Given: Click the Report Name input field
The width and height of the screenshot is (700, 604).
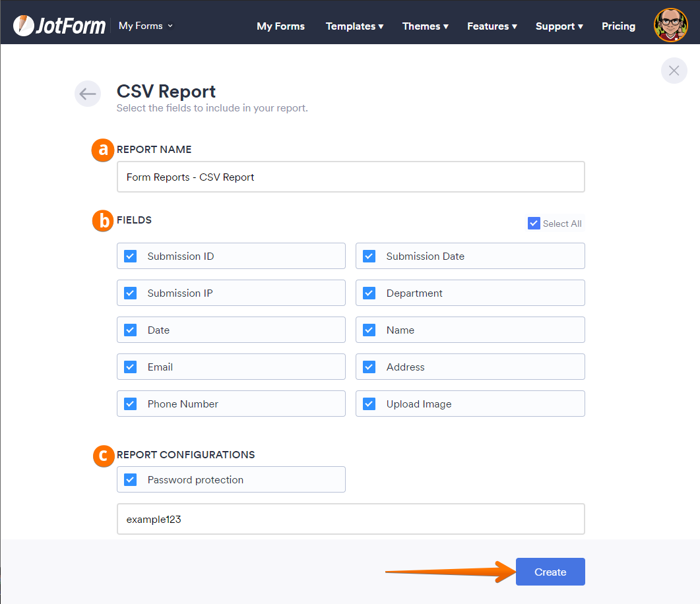Looking at the screenshot, I should point(350,177).
